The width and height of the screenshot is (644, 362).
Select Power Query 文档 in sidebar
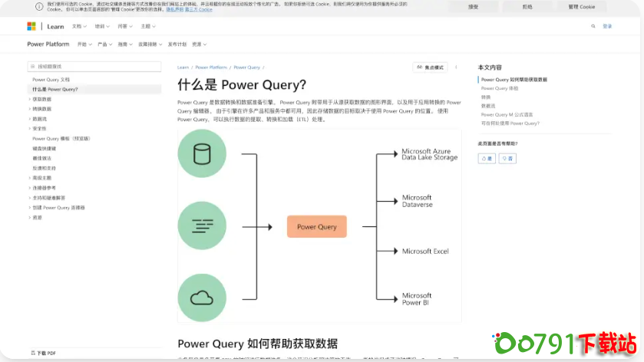(51, 79)
